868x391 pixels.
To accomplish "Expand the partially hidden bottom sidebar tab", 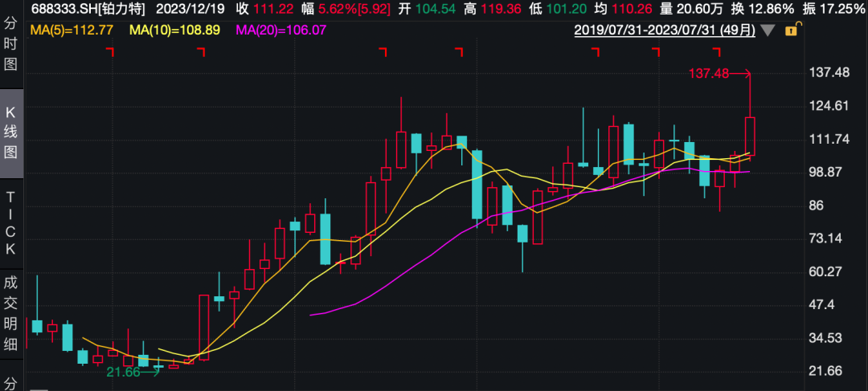I will [x=10, y=382].
